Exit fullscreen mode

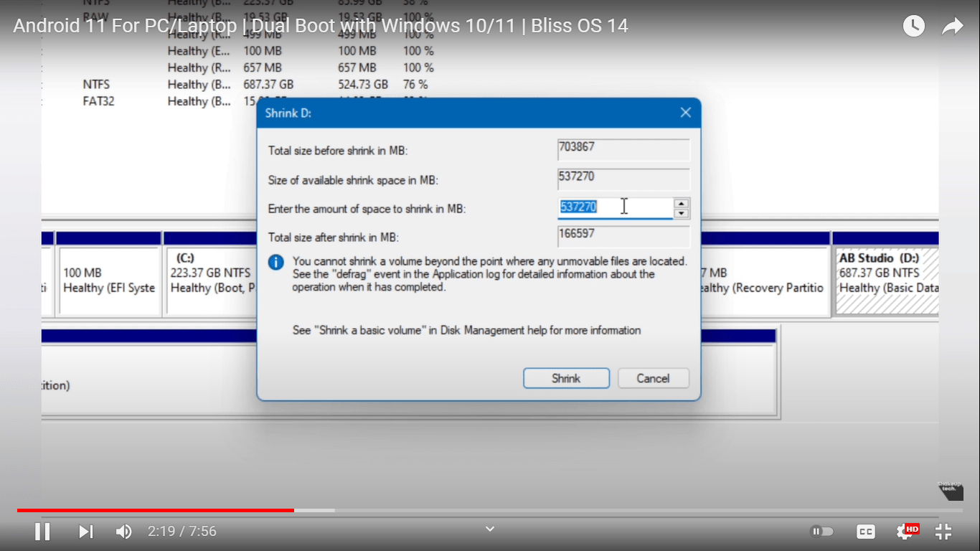[943, 531]
